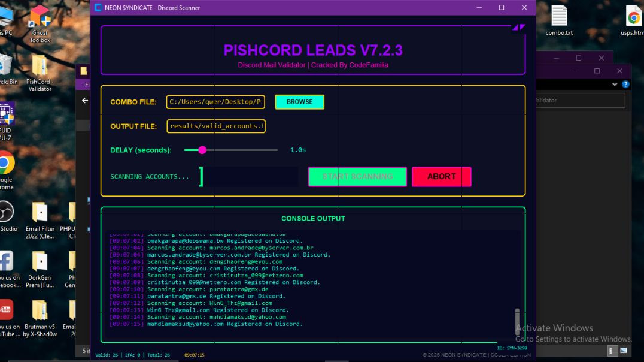The width and height of the screenshot is (644, 362).
Task: Minimize the NEON SYNDICATE scanner window
Action: point(479,7)
